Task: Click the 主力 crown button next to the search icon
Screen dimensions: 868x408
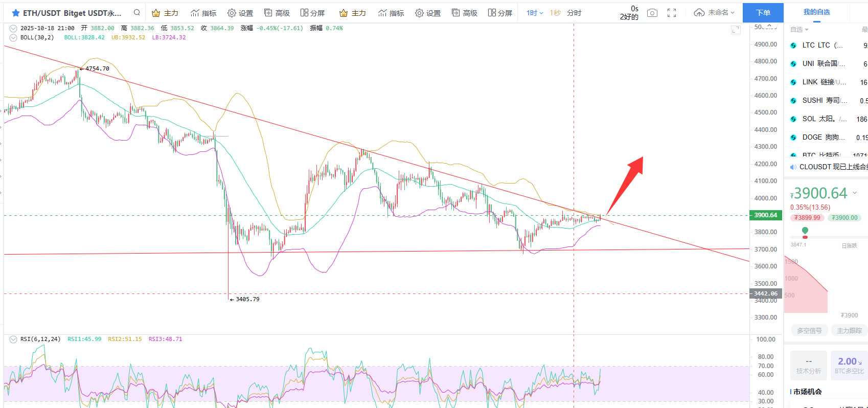Action: (x=165, y=13)
